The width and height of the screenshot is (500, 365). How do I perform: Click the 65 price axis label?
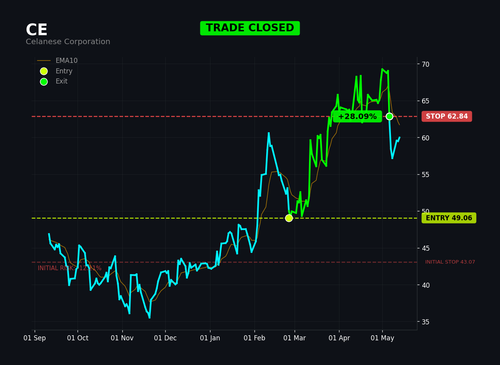click(x=426, y=101)
